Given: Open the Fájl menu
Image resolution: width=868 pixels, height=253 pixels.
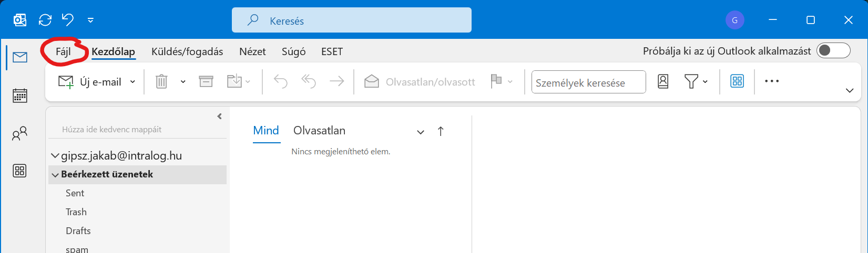Looking at the screenshot, I should (63, 51).
